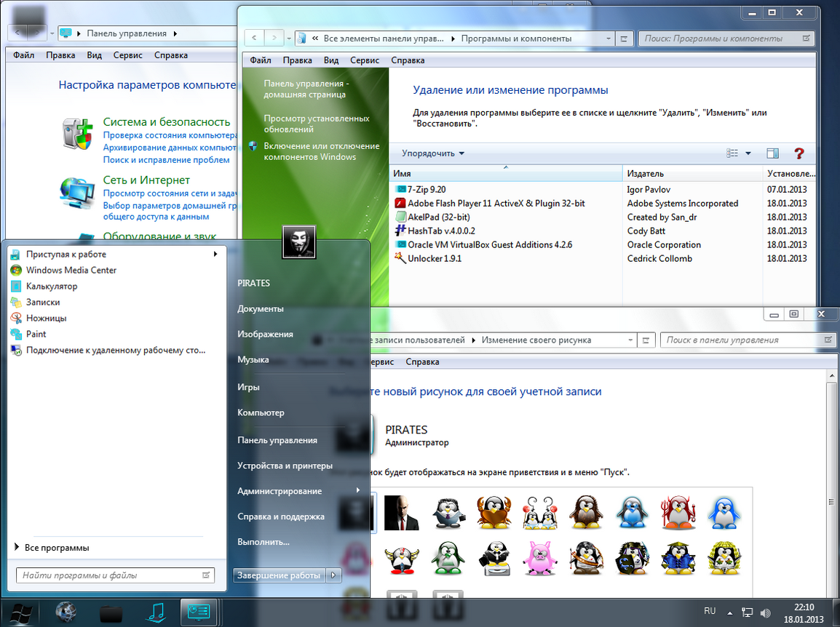Choose the pink penguin account picture

tap(539, 559)
